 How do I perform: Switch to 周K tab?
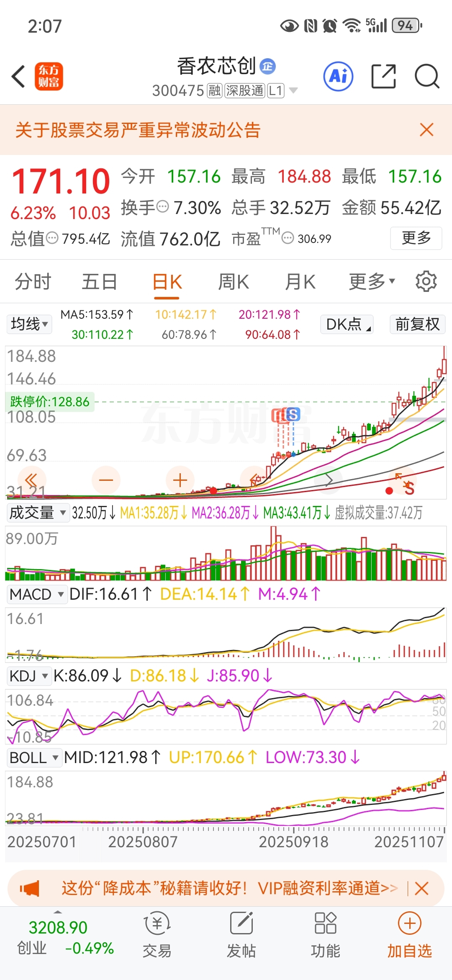point(234,281)
